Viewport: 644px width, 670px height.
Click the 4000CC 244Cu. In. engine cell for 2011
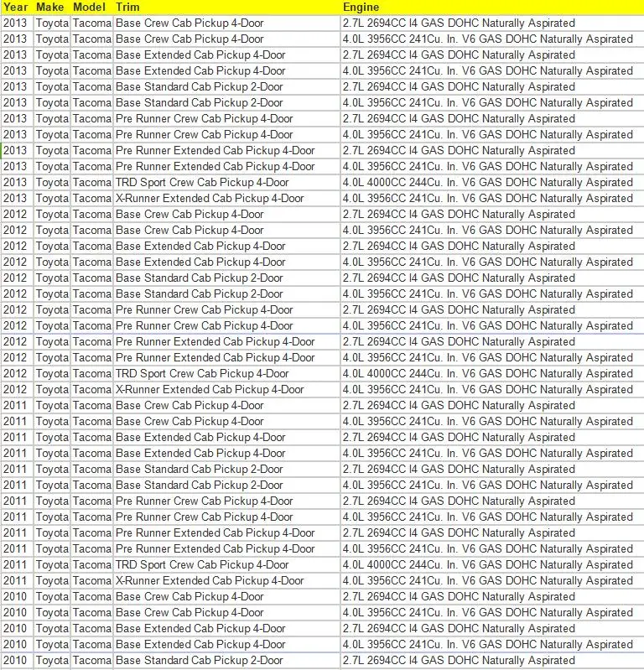click(492, 565)
